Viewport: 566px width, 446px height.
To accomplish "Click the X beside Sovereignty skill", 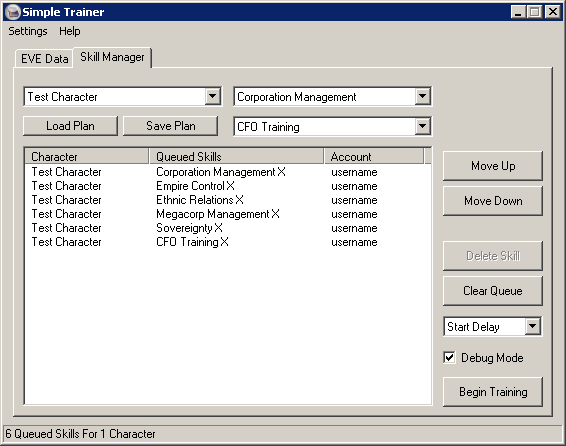I will click(218, 228).
